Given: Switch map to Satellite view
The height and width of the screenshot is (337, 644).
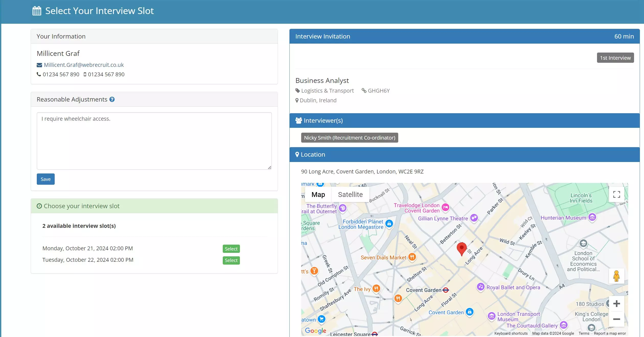Looking at the screenshot, I should click(350, 195).
